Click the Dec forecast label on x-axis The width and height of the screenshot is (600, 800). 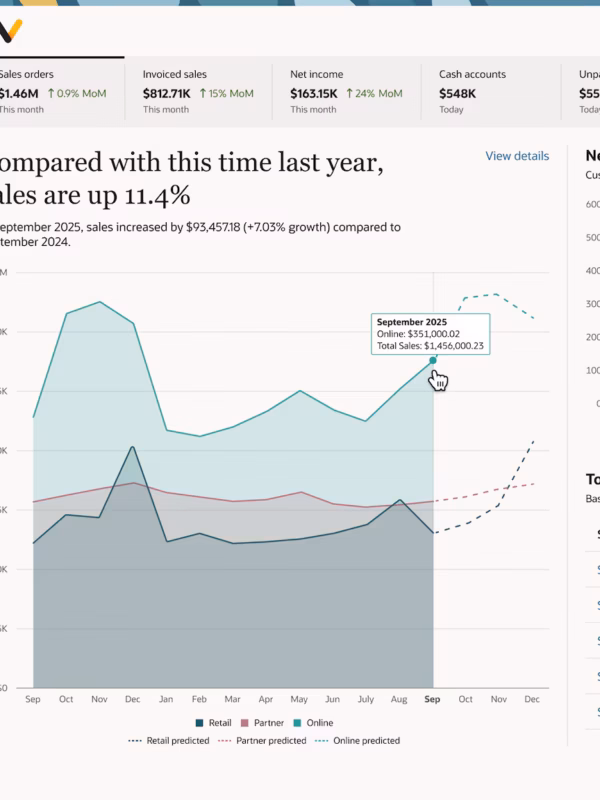[532, 699]
